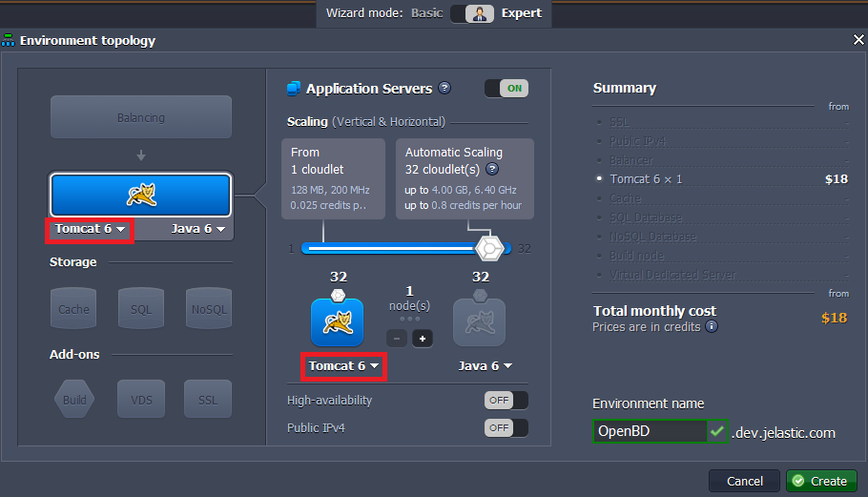Enable the SSL add-on
Image resolution: width=868 pixels, height=497 pixels.
pos(209,399)
